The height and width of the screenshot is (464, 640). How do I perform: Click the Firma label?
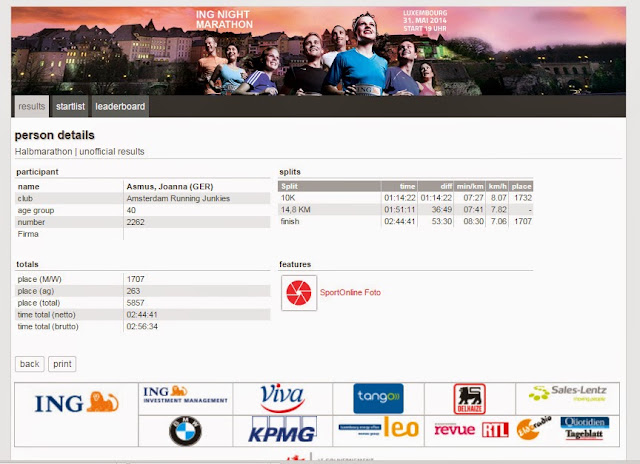pos(28,234)
